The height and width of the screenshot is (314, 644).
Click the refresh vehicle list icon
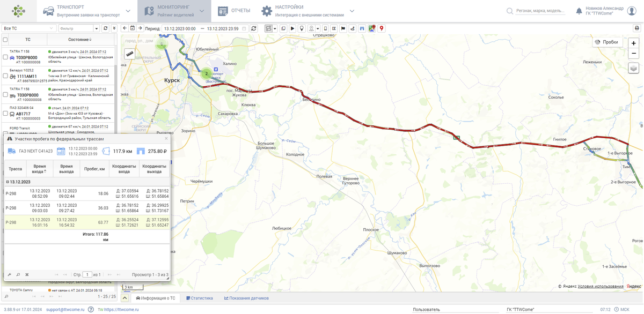tap(106, 28)
